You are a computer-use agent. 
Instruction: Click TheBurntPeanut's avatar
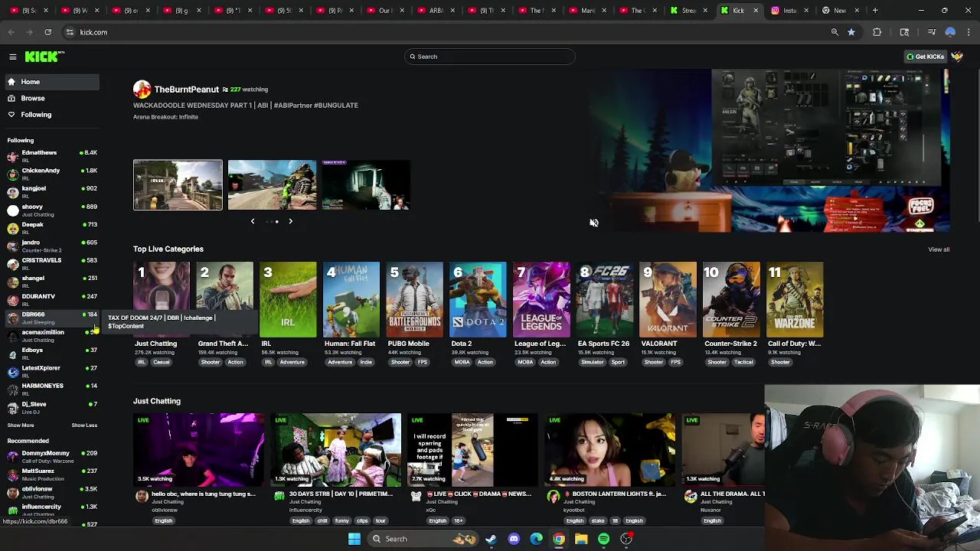(142, 90)
